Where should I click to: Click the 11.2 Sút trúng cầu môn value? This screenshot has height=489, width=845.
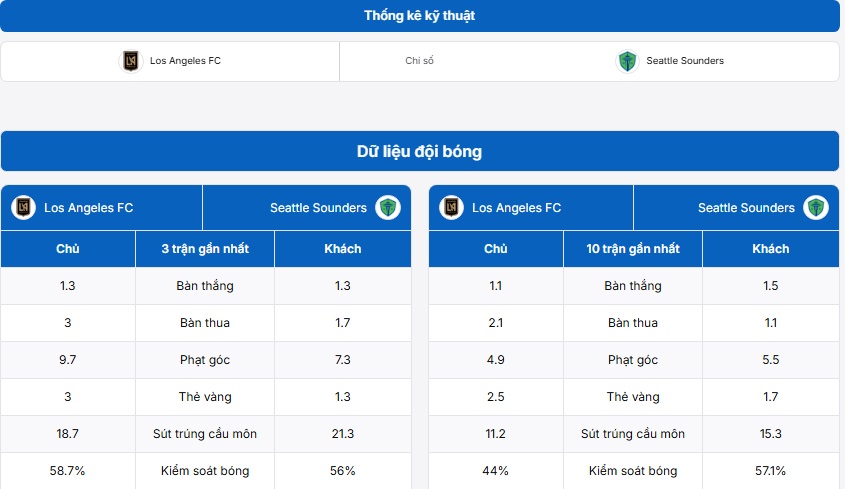(495, 434)
